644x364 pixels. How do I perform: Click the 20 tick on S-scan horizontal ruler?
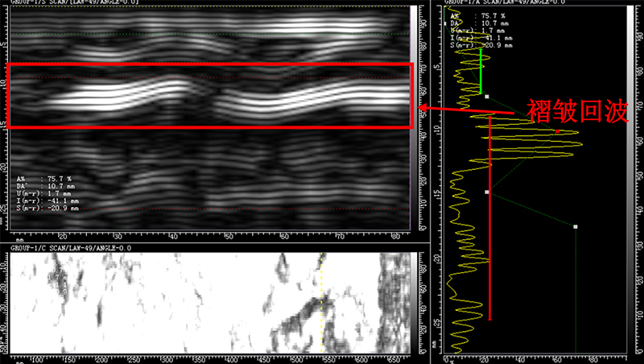(x=63, y=236)
